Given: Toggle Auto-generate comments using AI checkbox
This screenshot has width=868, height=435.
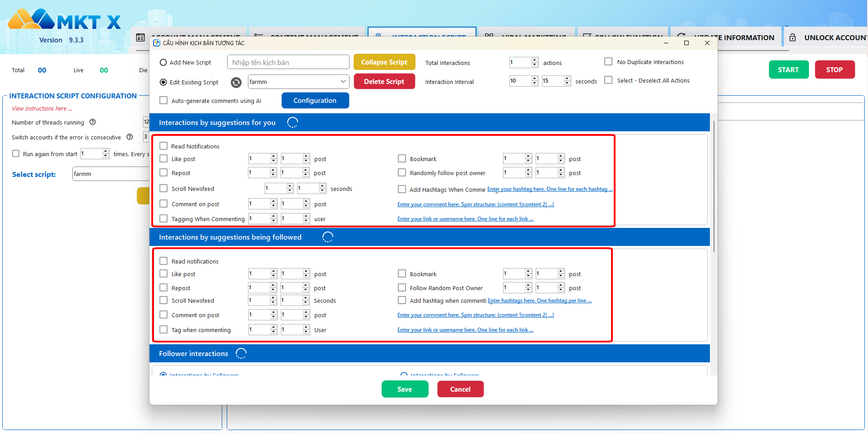Looking at the screenshot, I should click(x=163, y=101).
